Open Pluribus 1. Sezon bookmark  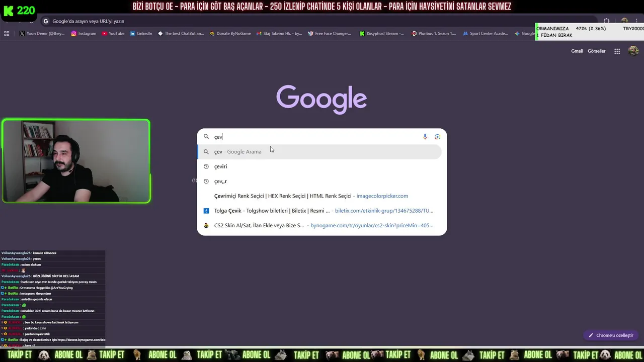pos(434,34)
